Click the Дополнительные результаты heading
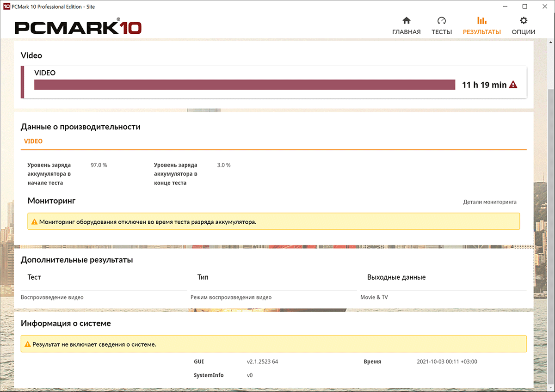Screen dimensions: 555x392 (77, 260)
